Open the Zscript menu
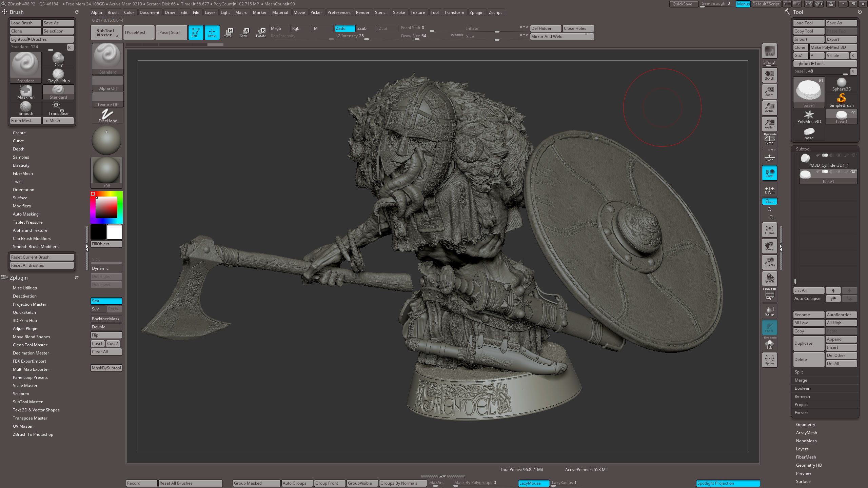The width and height of the screenshot is (868, 488). click(x=495, y=13)
